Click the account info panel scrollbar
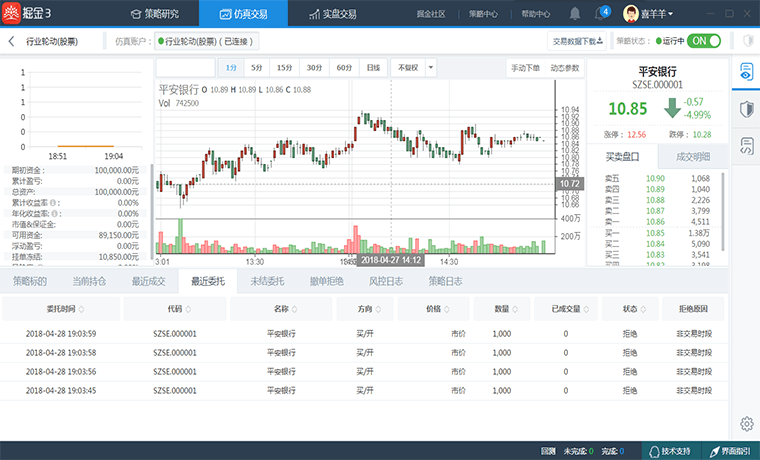The image size is (760, 460). tap(152, 212)
